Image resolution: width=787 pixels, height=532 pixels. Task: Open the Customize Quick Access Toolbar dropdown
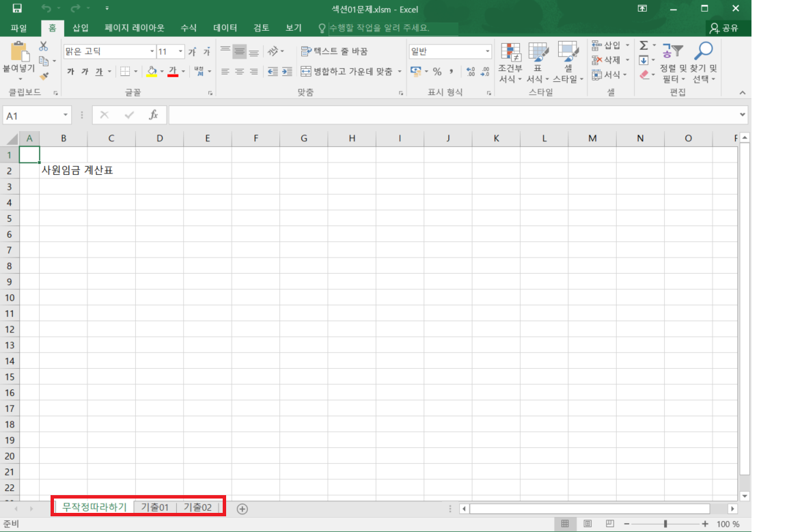(107, 8)
